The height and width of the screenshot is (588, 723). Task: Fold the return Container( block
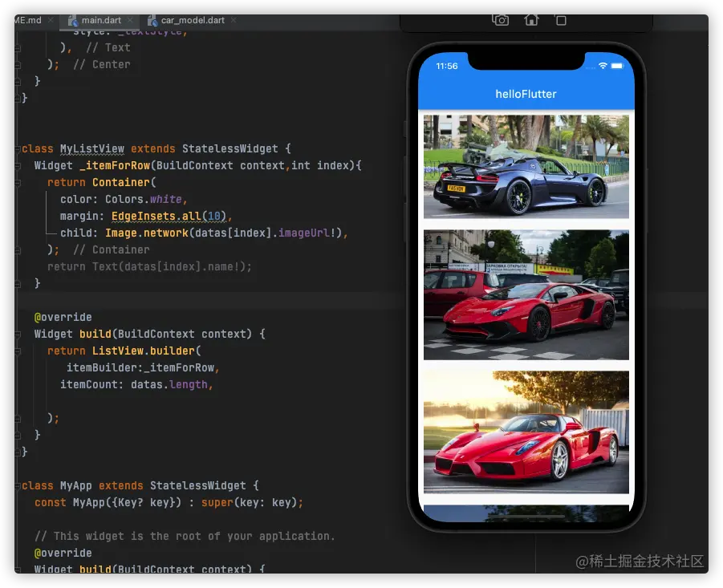click(x=18, y=182)
